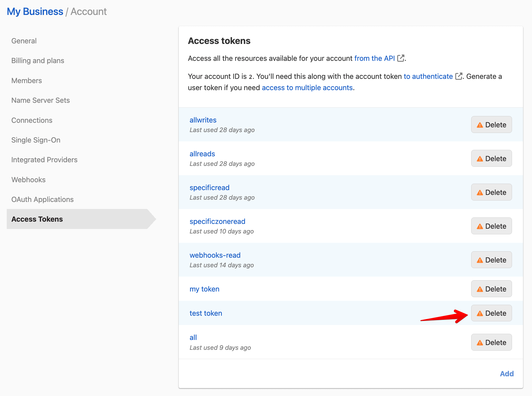Open the allwrites token
The width and height of the screenshot is (532, 396).
pos(203,120)
